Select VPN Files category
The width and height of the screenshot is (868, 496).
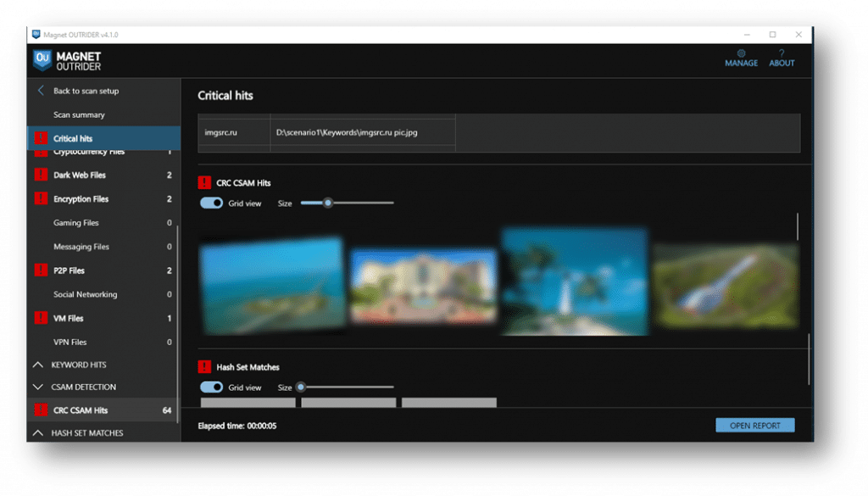[103, 342]
